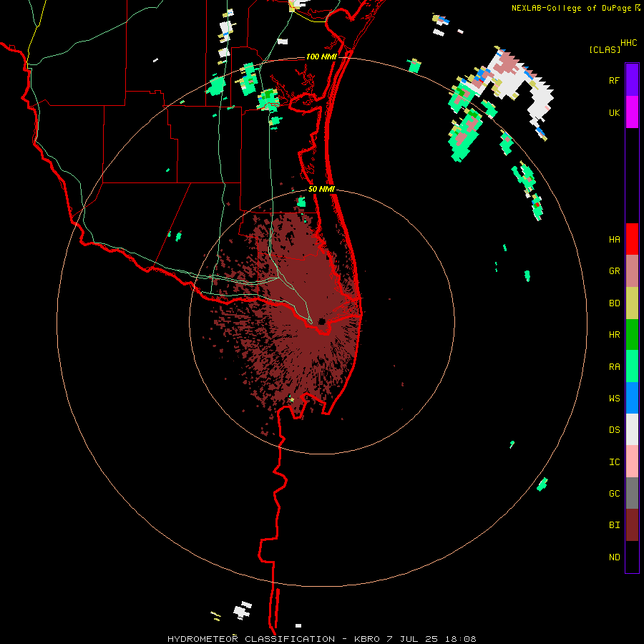Click the 'GC' legend label
Viewport: 644px width, 644px height.
click(614, 494)
